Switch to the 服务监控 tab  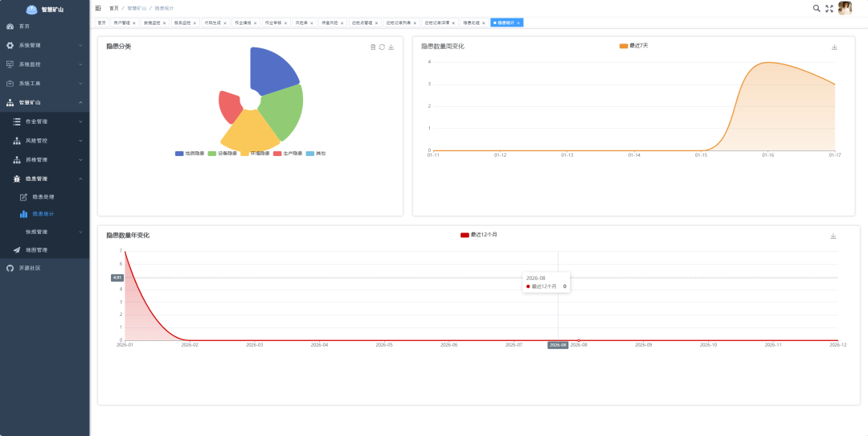tap(185, 23)
